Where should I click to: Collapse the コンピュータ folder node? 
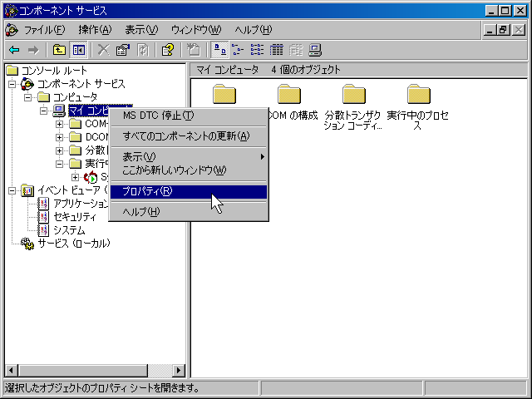[28, 97]
